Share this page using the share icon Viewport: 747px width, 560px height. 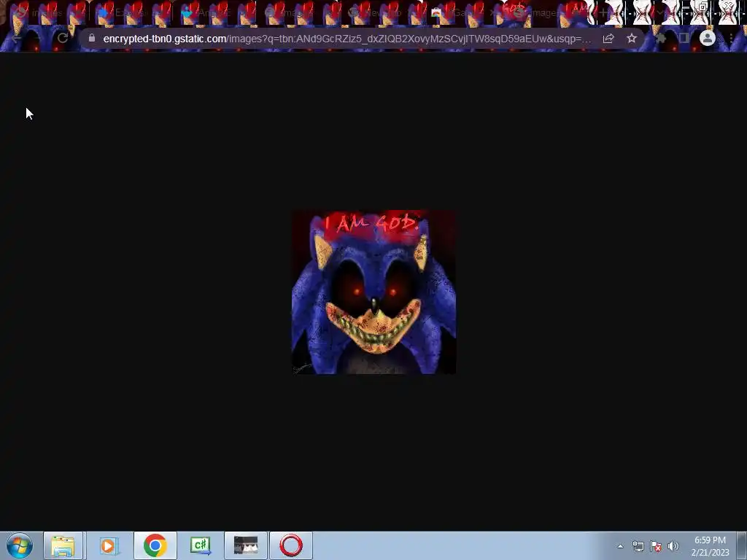click(608, 38)
